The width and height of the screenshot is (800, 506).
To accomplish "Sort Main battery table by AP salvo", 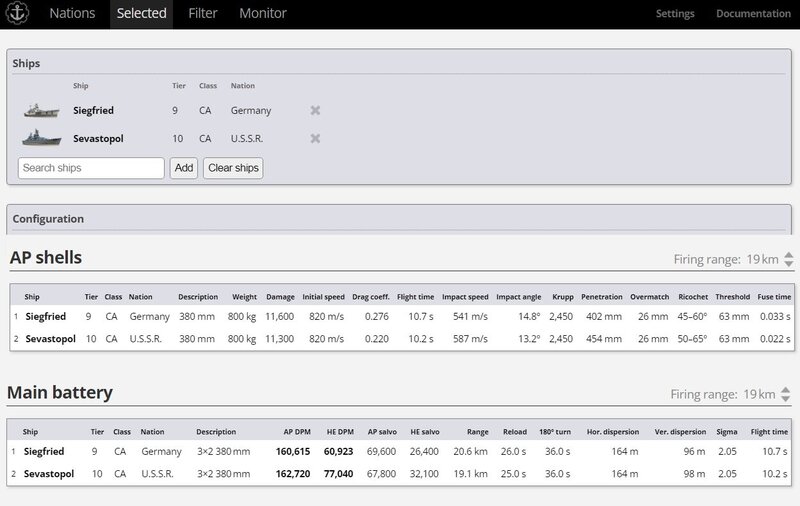I will (382, 432).
